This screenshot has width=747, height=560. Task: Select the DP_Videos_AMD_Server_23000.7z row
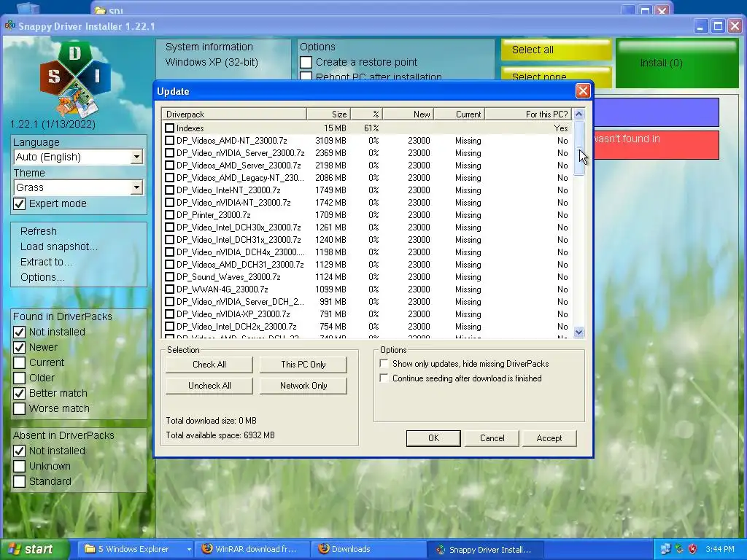coord(367,166)
